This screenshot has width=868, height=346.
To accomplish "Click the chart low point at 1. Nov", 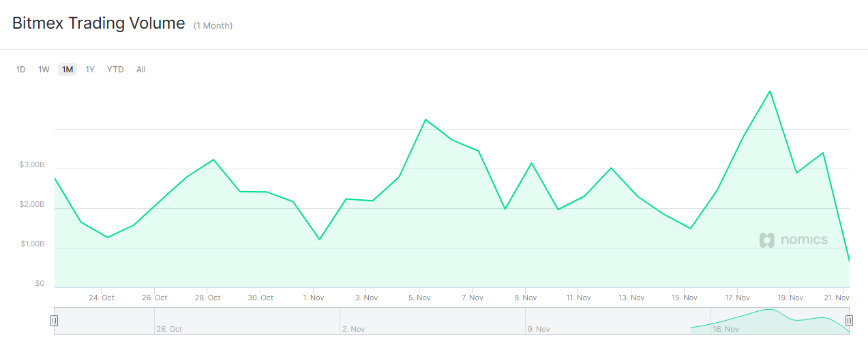I will [319, 240].
